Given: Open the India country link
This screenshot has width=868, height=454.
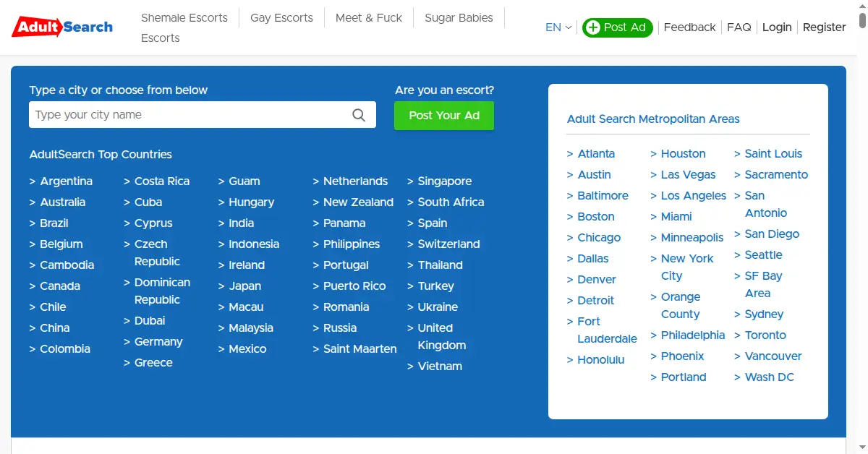Looking at the screenshot, I should [x=241, y=223].
